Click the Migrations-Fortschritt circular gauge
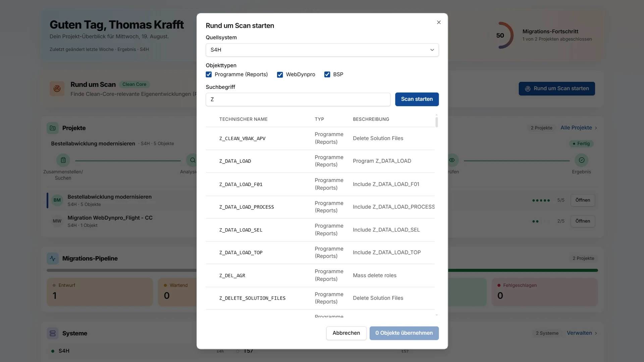The image size is (644, 362). coord(500,36)
